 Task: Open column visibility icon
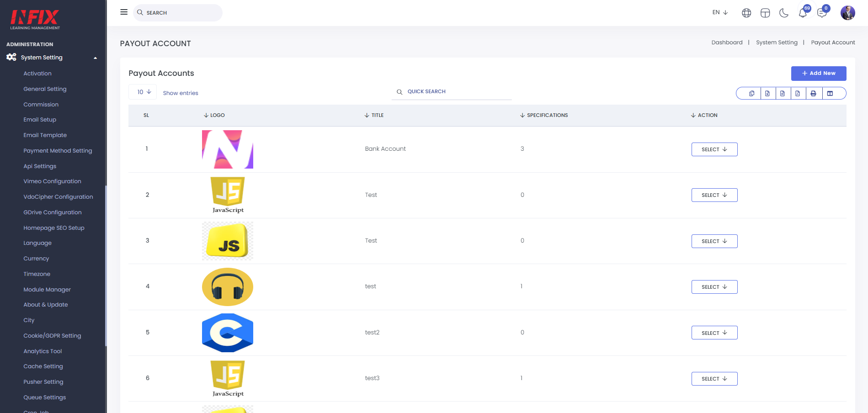(x=830, y=93)
